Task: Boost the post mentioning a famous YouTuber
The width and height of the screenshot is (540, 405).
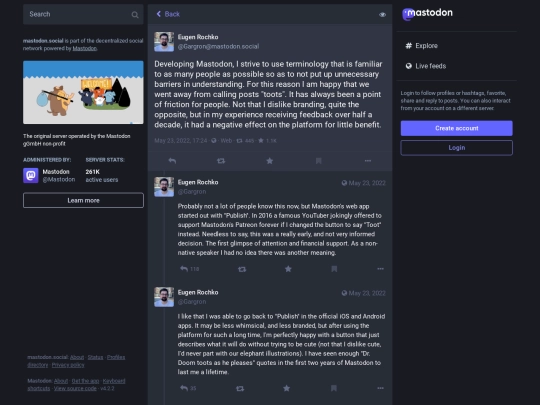Action: (x=242, y=269)
